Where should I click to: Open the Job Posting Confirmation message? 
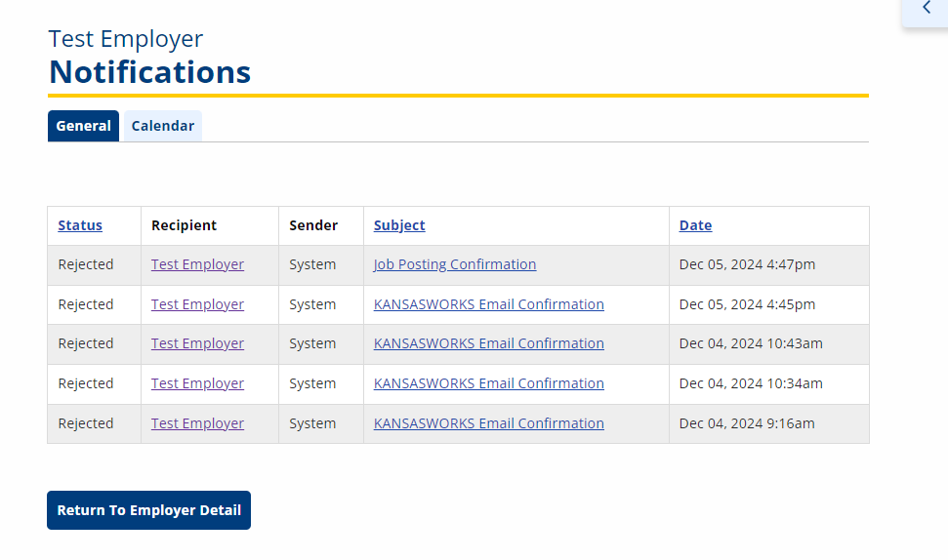click(455, 264)
